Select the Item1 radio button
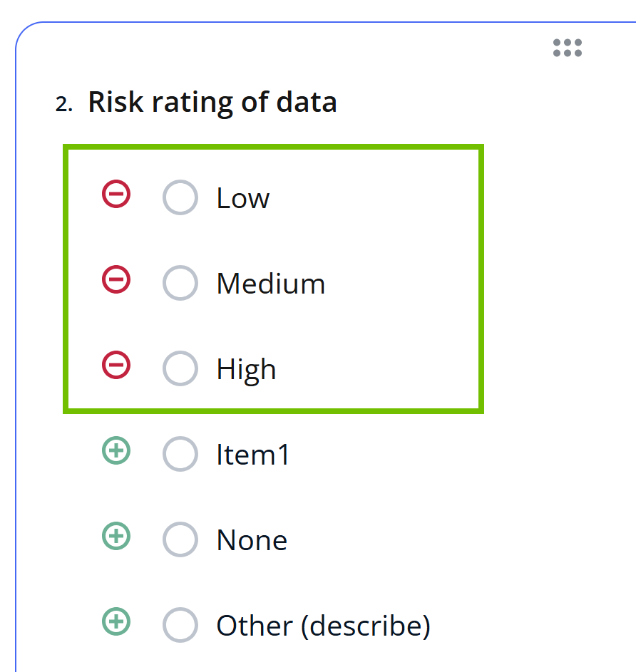The width and height of the screenshot is (636, 672). pos(180,454)
